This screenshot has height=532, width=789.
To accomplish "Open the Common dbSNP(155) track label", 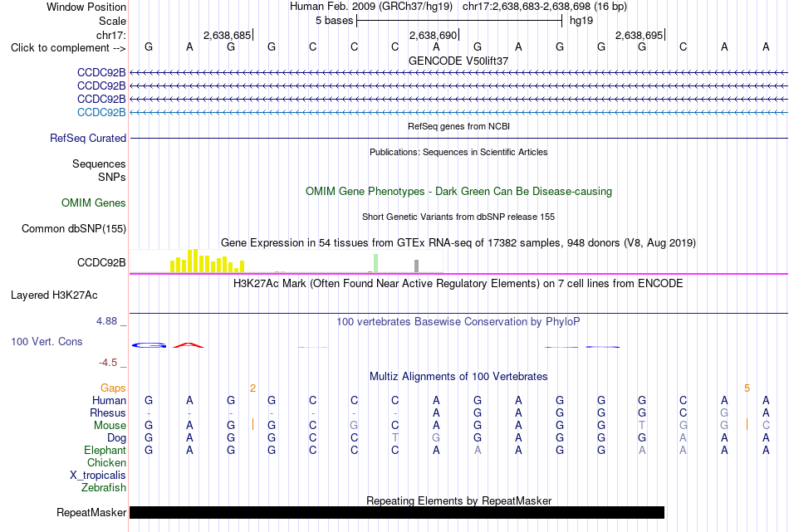I will click(x=73, y=229).
